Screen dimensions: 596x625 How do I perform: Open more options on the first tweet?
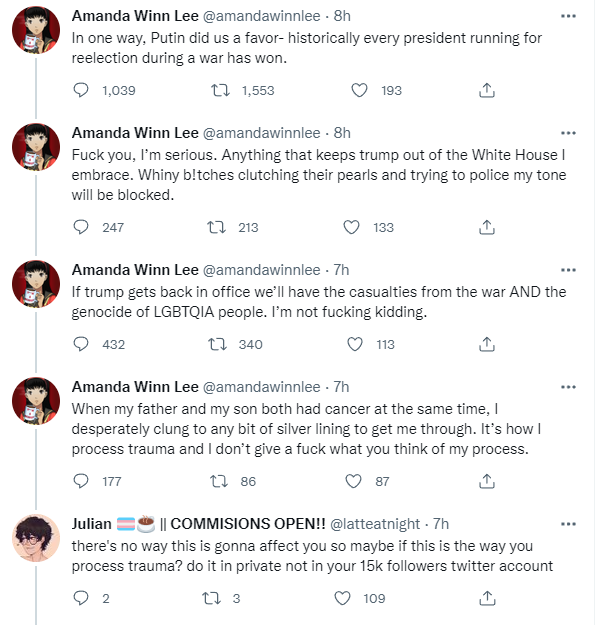click(568, 16)
